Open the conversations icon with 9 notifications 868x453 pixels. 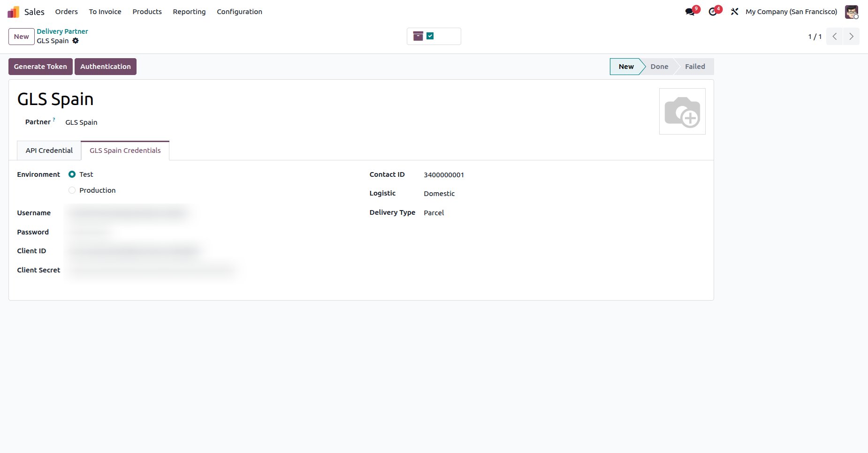(690, 12)
